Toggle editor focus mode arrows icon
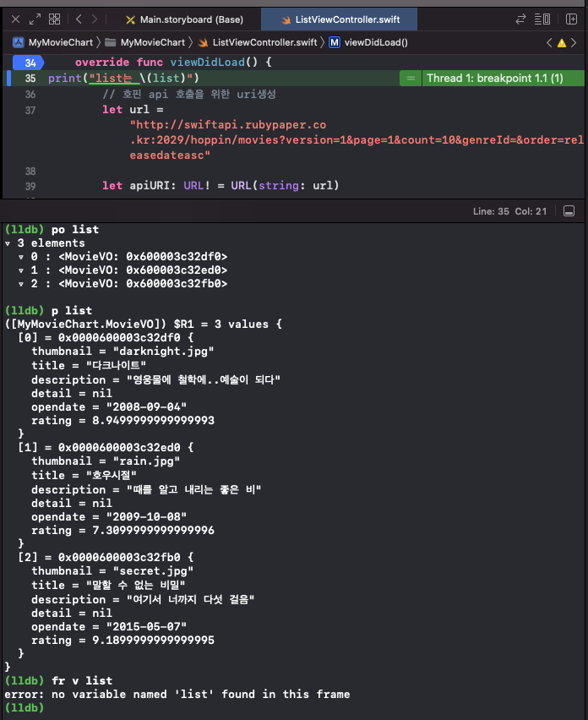 click(35, 19)
